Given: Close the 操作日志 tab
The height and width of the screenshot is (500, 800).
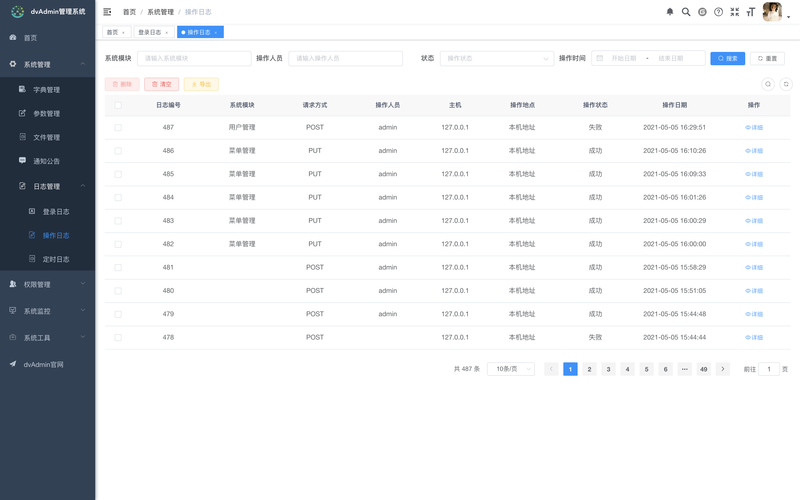Looking at the screenshot, I should point(216,33).
